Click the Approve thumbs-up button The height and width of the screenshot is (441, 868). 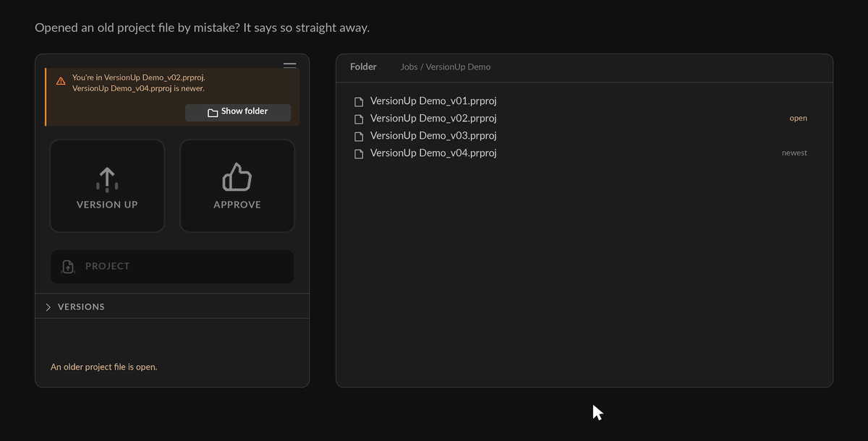237,186
